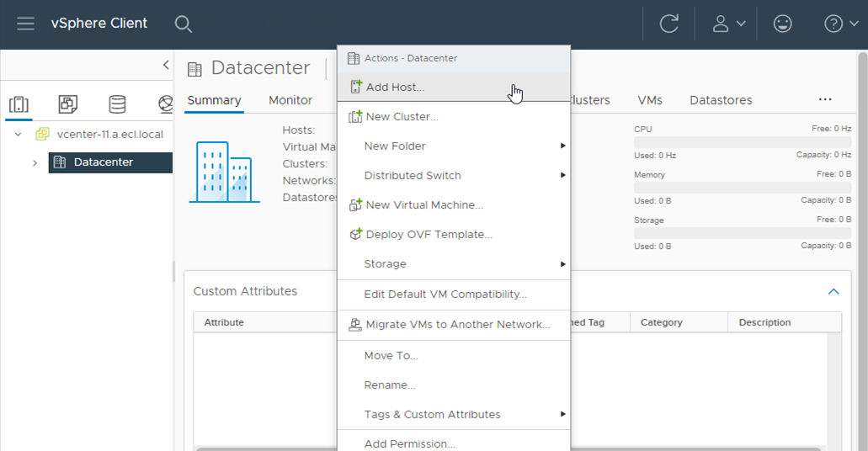Viewport: 868px width, 451px height.
Task: Show more tabs via ellipsis button
Action: click(x=825, y=99)
